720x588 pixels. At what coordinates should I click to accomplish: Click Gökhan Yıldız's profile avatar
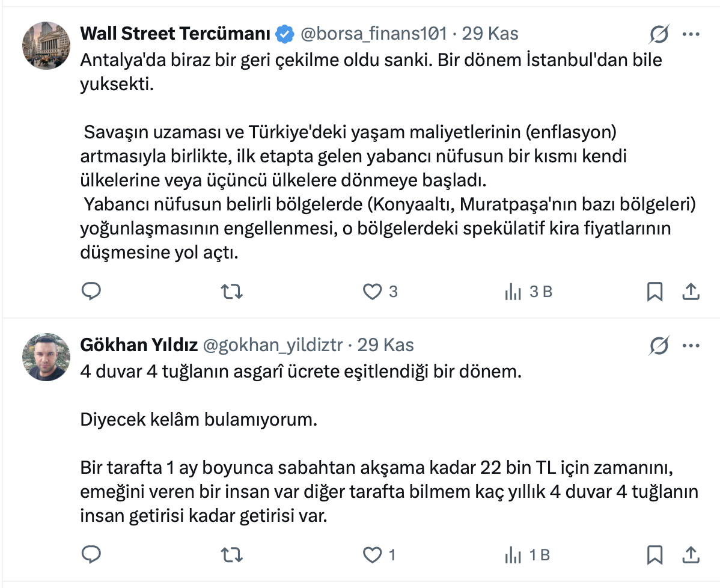[x=46, y=357]
